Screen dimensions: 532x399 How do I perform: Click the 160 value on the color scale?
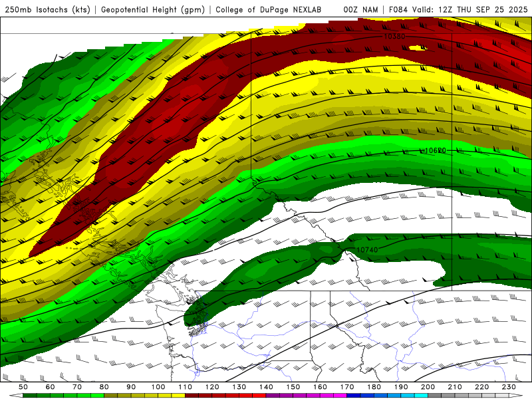click(x=321, y=387)
